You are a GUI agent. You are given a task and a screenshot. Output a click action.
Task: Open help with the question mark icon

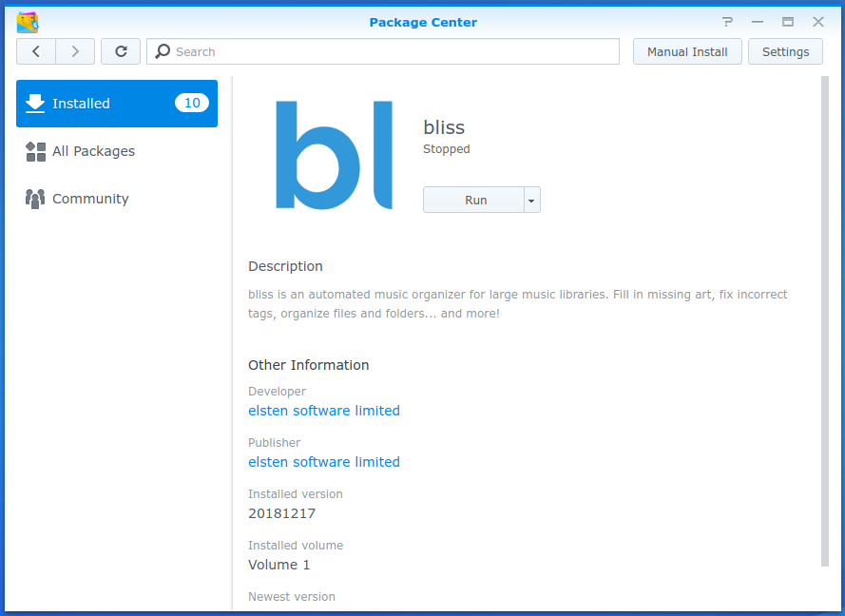727,22
